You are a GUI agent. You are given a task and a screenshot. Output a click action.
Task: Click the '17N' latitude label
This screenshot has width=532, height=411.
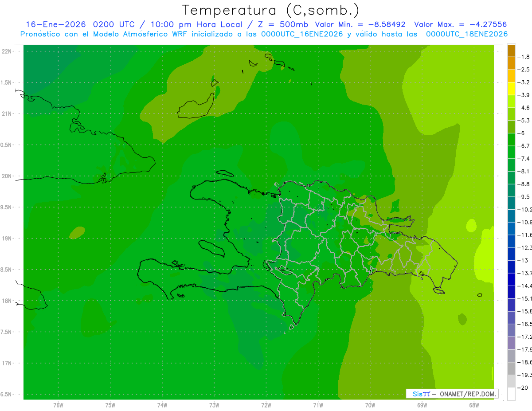[7, 364]
